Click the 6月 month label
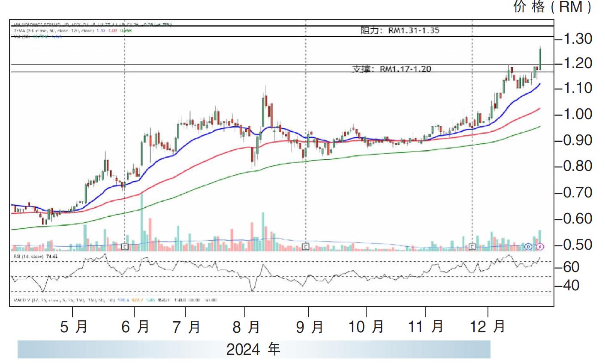 (135, 327)
